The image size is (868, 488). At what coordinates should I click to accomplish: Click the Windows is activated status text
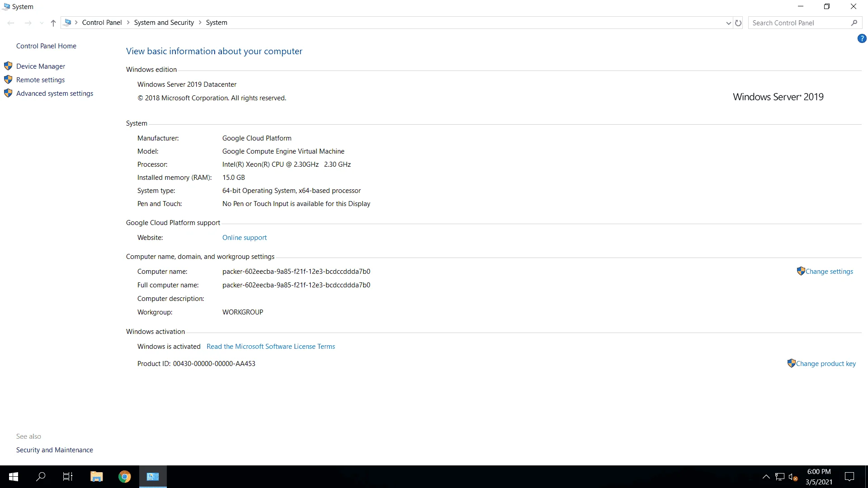click(169, 347)
